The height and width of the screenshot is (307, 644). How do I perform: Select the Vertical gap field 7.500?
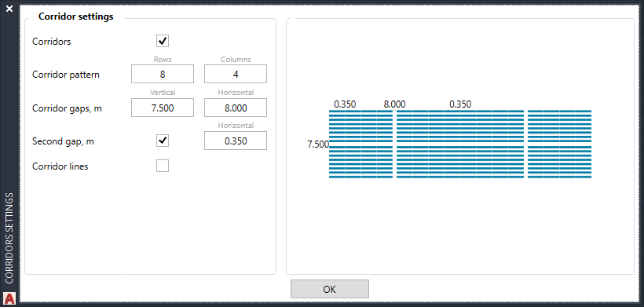pyautogui.click(x=163, y=108)
